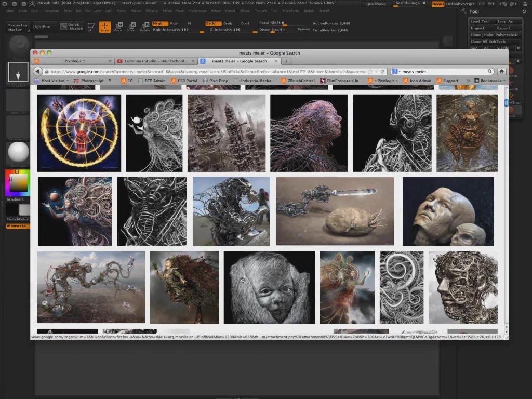Activate Draw mode in ZBrush toolbar

point(104,27)
